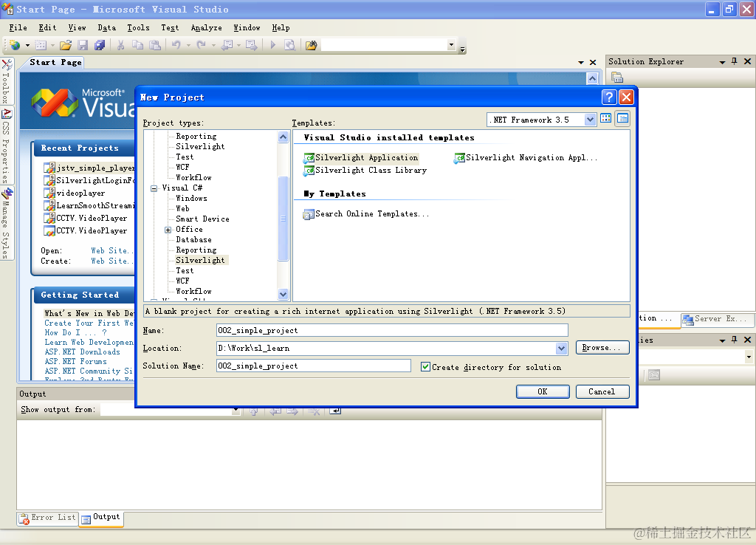Pin the Solution Explorer auto-hide pushpin
The height and width of the screenshot is (545, 756).
[735, 61]
